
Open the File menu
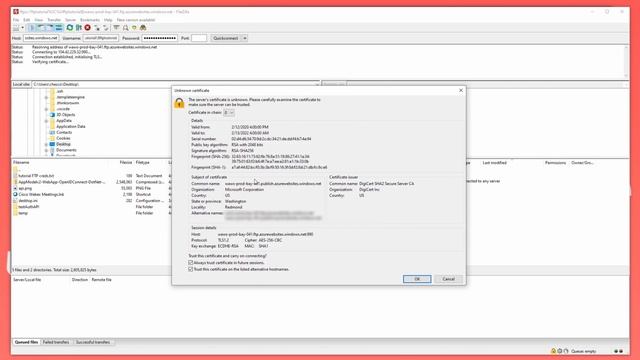[x=16, y=20]
